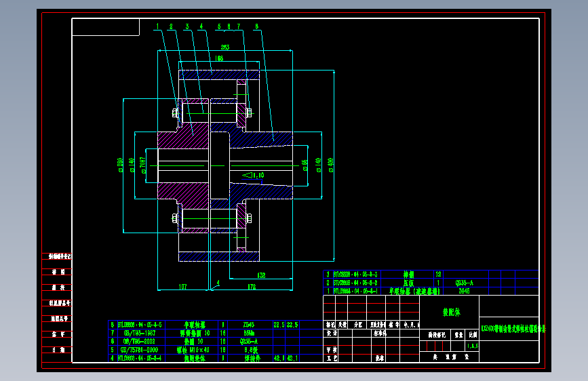Click quantity 12 in parts list row 3
Viewport: 588px width, 381px height.
click(438, 275)
